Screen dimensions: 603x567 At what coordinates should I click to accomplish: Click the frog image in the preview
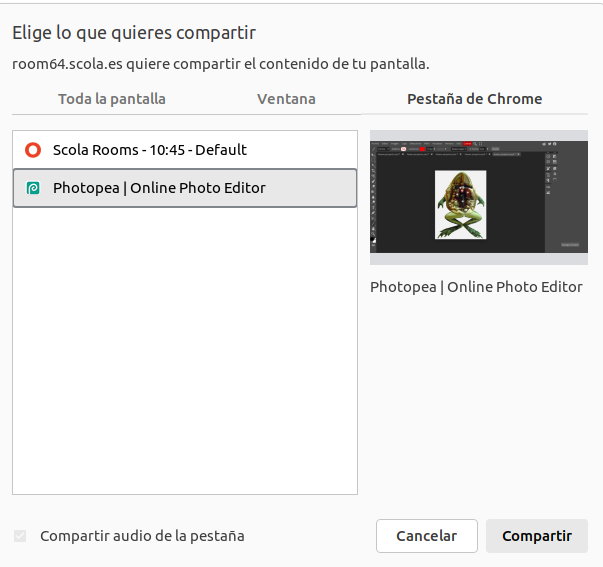[x=460, y=205]
